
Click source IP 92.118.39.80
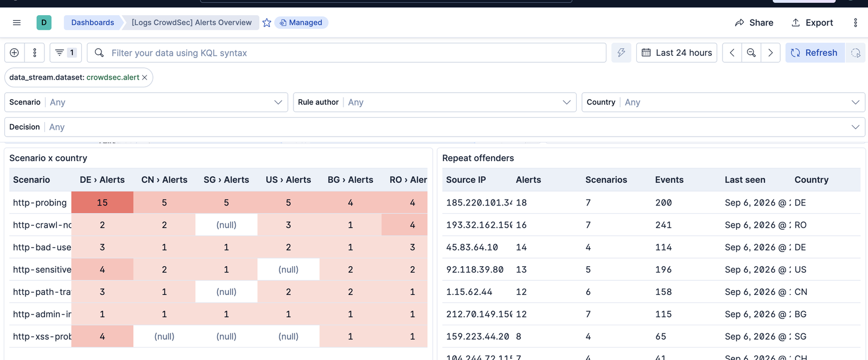coord(475,269)
